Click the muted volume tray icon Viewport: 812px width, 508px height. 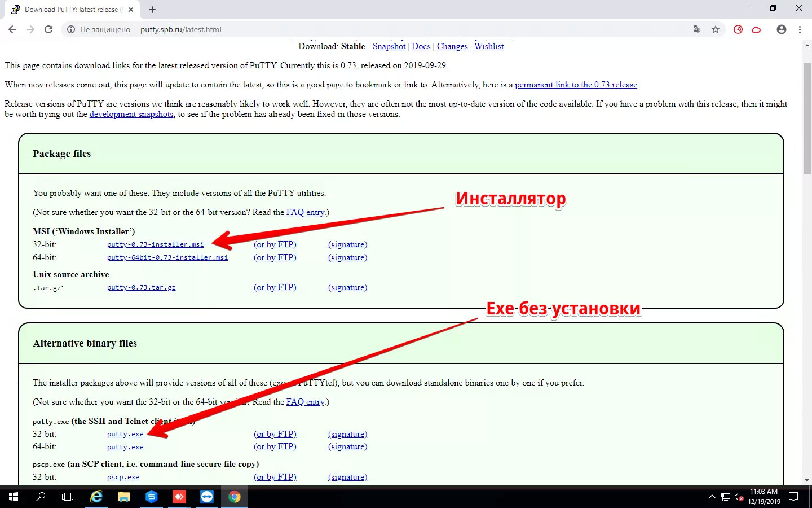[739, 497]
